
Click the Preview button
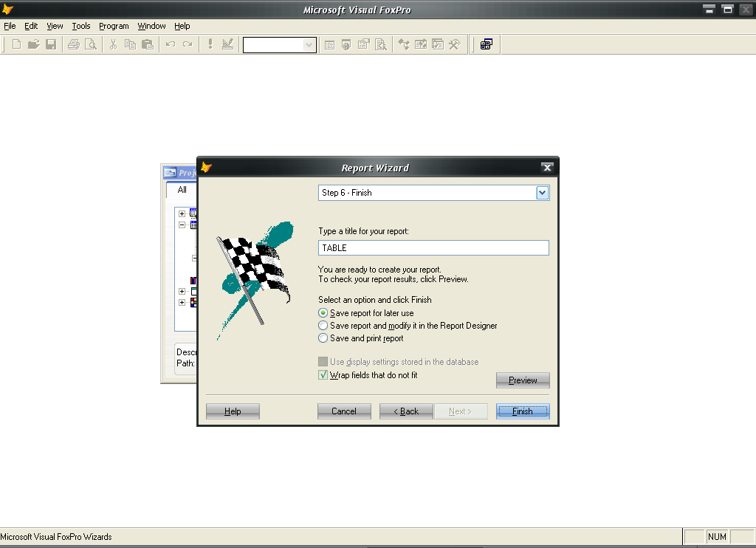coord(523,380)
